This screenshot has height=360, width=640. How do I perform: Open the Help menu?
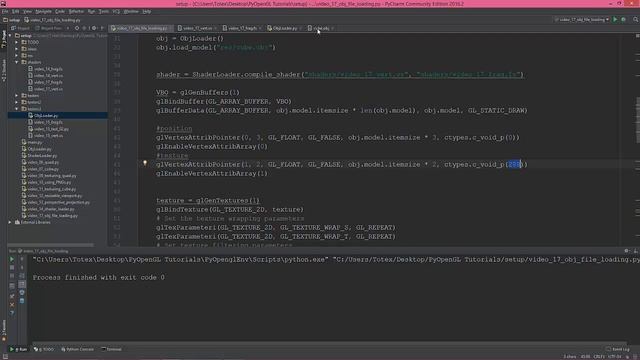click(147, 11)
